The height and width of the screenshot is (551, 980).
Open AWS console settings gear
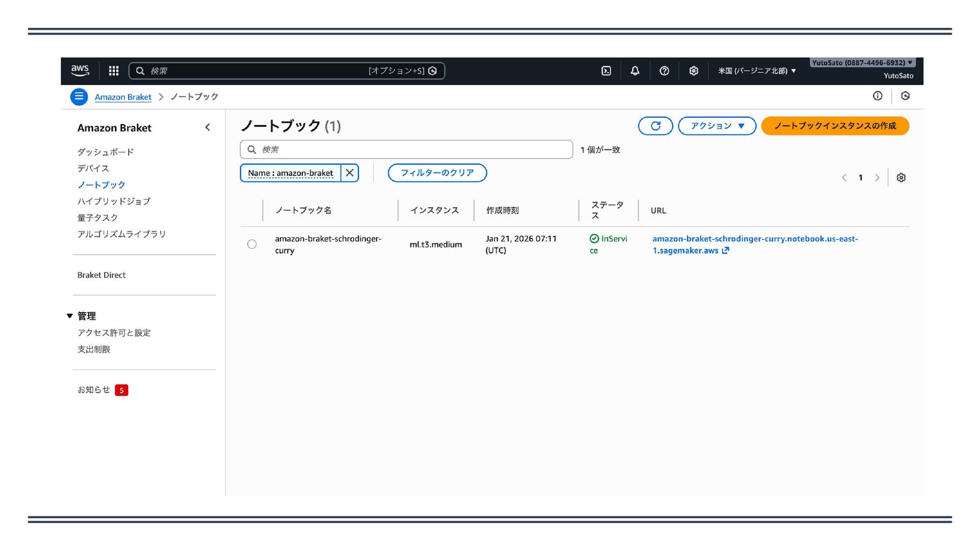(x=693, y=71)
